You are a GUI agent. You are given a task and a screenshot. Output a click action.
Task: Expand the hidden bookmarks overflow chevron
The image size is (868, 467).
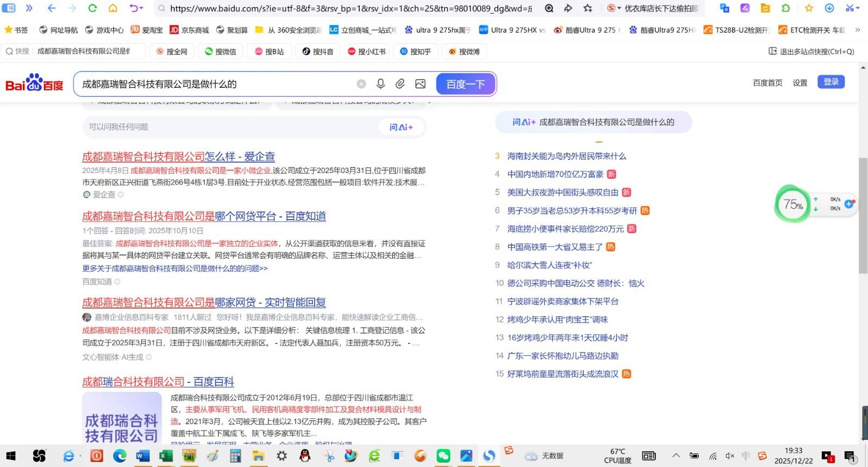[858, 30]
